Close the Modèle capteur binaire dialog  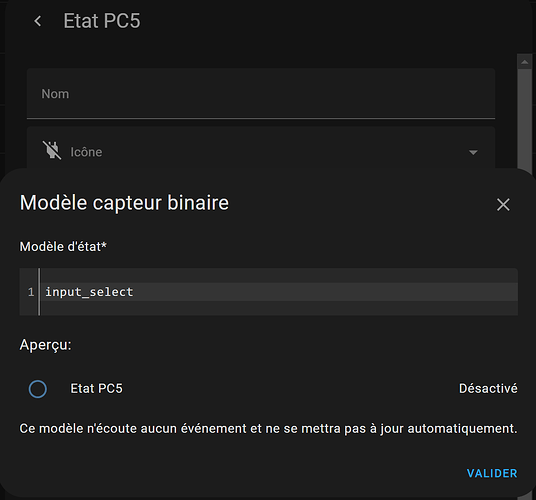point(503,205)
